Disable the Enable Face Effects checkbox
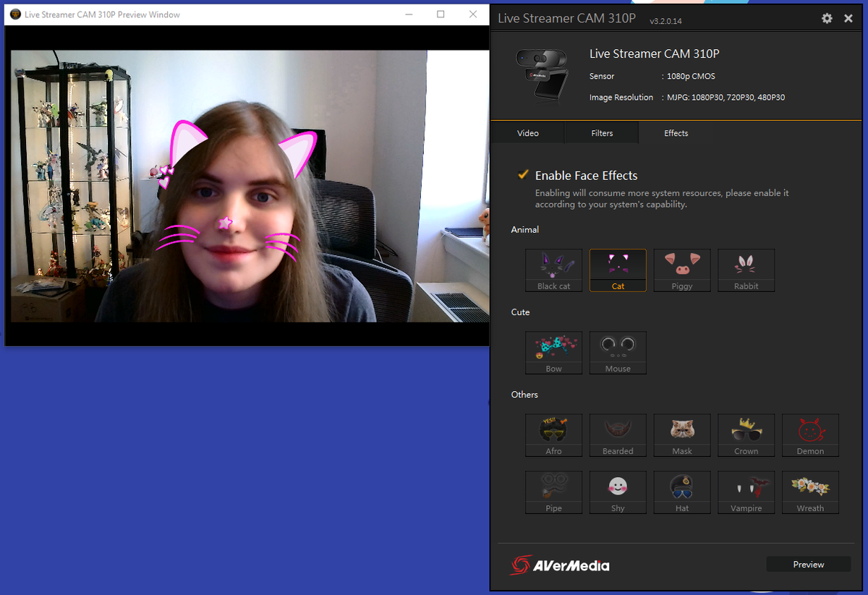The width and height of the screenshot is (868, 595). 523,175
